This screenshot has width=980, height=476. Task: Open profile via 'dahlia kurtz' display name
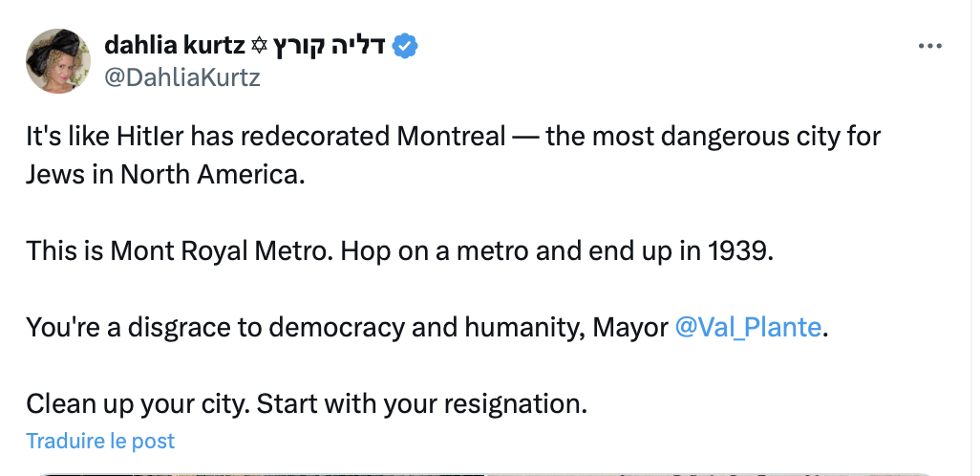click(175, 45)
